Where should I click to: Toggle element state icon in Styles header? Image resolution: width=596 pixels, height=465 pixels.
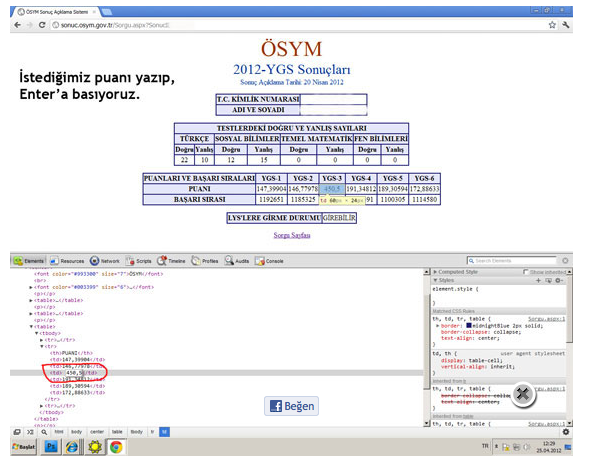tap(548, 280)
